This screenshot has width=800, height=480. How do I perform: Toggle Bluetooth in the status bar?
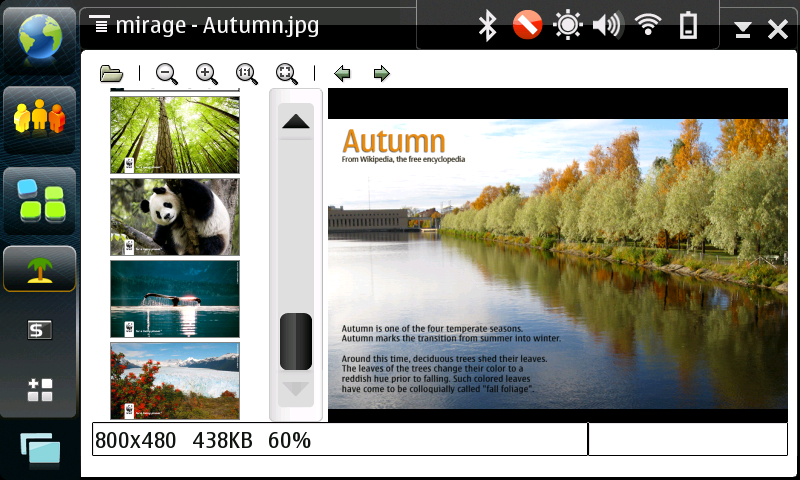click(x=487, y=26)
